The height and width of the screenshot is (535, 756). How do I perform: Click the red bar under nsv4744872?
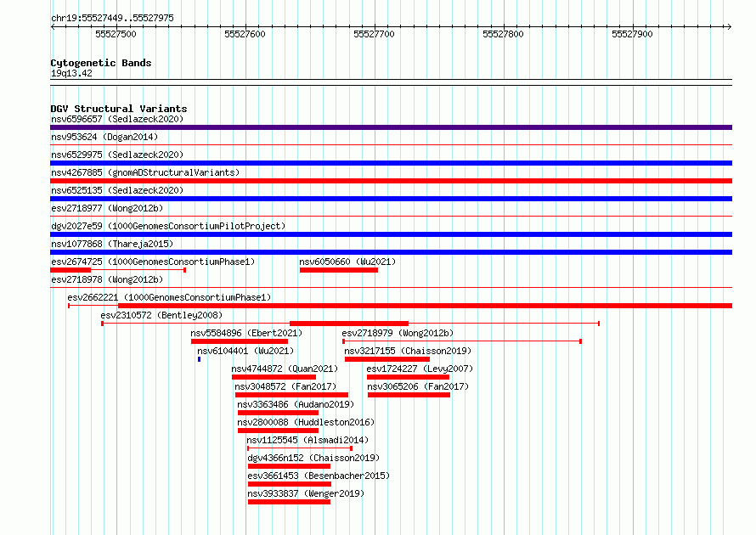point(274,377)
